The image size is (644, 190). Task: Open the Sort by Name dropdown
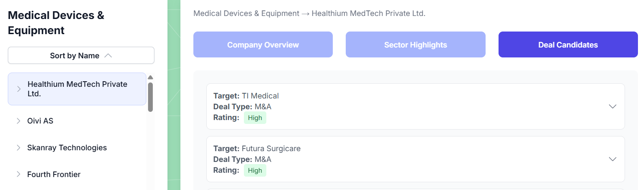(x=81, y=56)
